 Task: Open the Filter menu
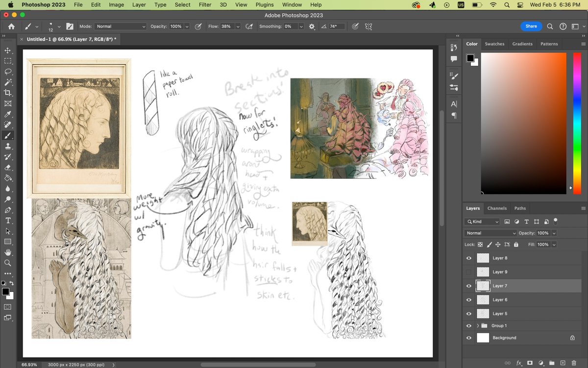click(x=205, y=4)
